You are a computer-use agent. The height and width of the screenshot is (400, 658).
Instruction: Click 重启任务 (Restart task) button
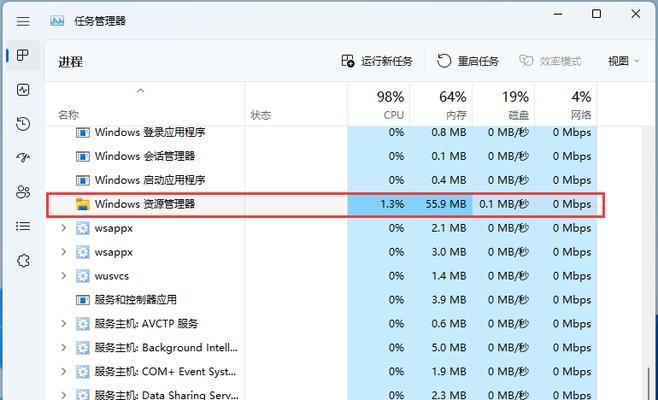[x=468, y=61]
